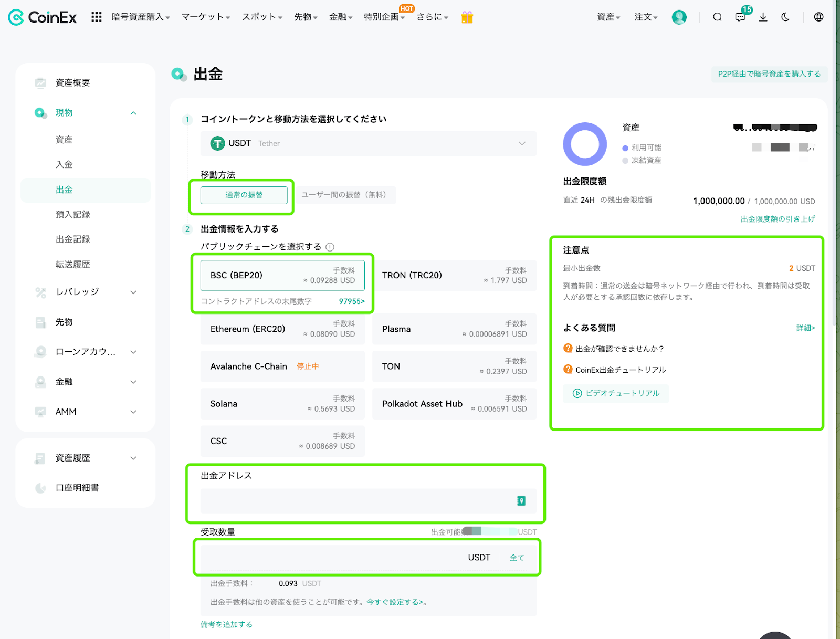
Task: Click the 出金限度額の引き上げ link
Action: coord(778,219)
